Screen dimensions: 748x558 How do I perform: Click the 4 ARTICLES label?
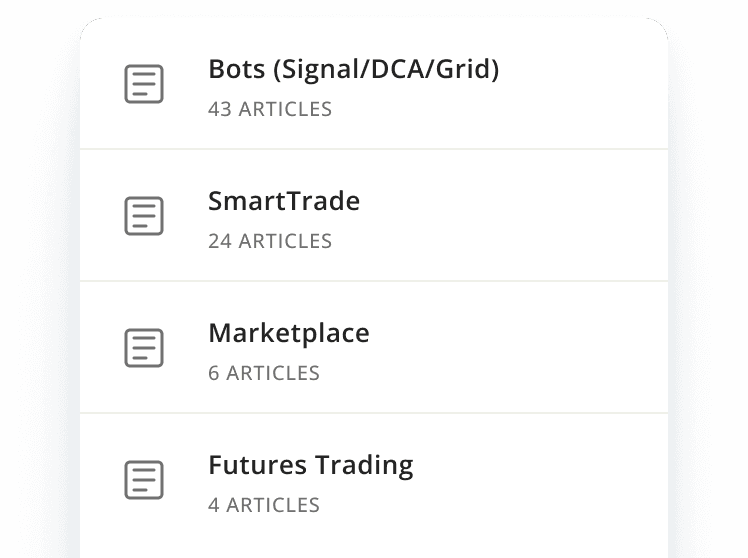[x=264, y=505]
